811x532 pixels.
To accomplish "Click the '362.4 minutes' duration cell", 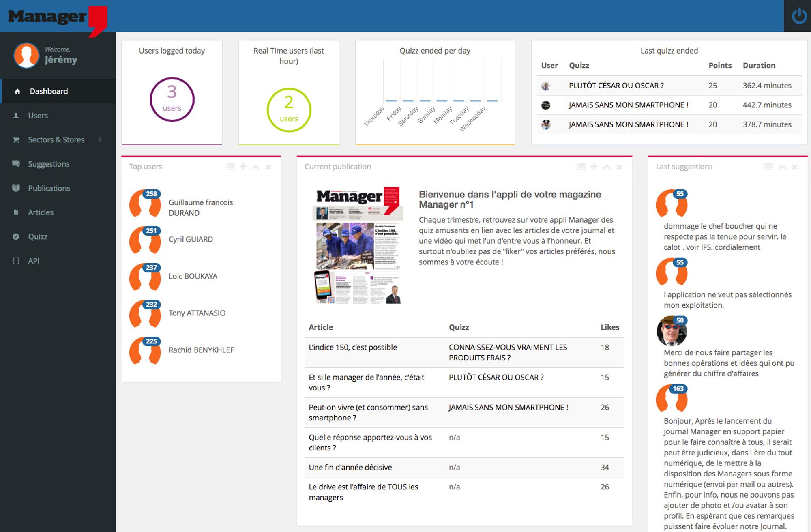I will point(767,86).
